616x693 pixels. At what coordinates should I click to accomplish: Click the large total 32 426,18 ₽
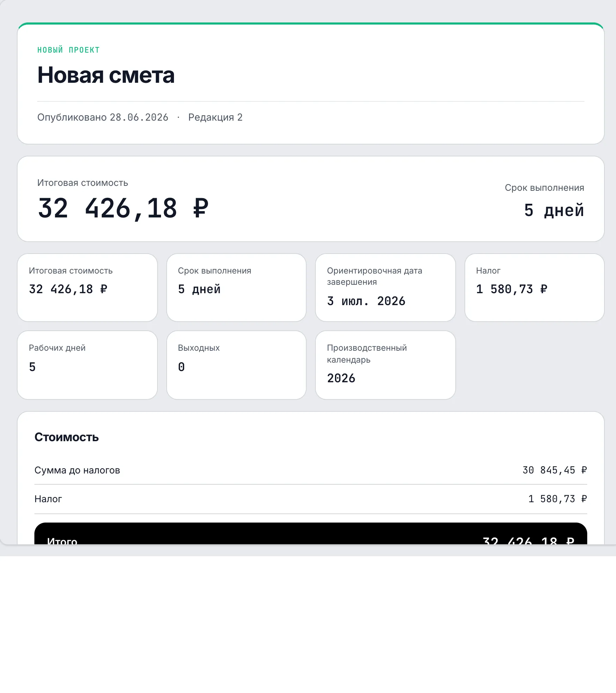tap(123, 208)
